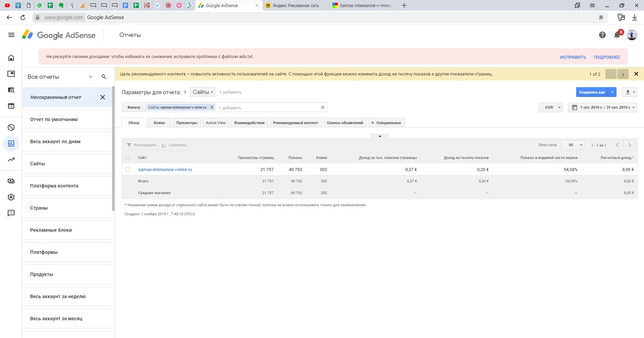Switch to the Active View tab
Viewport: 644px width, 338px height.
[x=216, y=123]
